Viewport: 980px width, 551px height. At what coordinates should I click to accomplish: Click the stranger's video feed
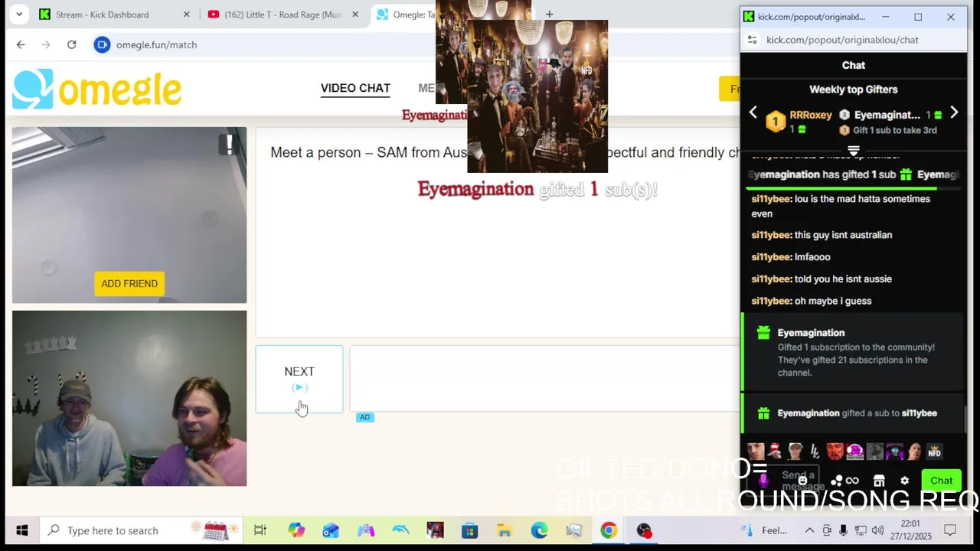[x=129, y=215]
